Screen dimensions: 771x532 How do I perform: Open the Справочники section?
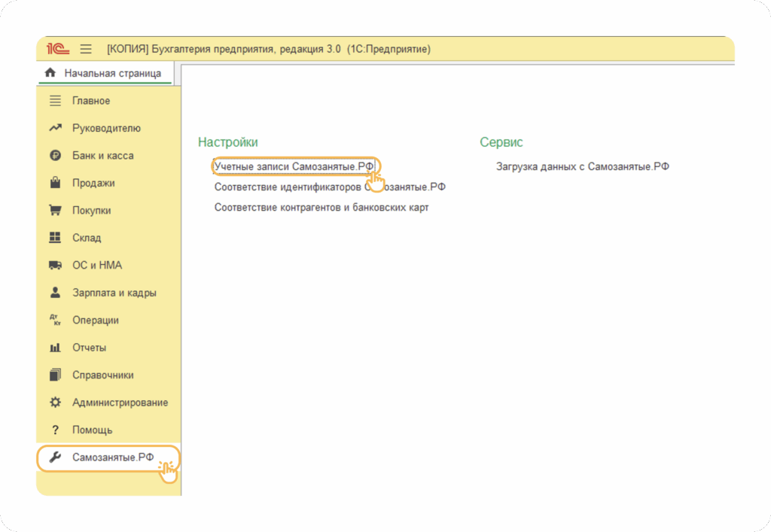pos(103,375)
